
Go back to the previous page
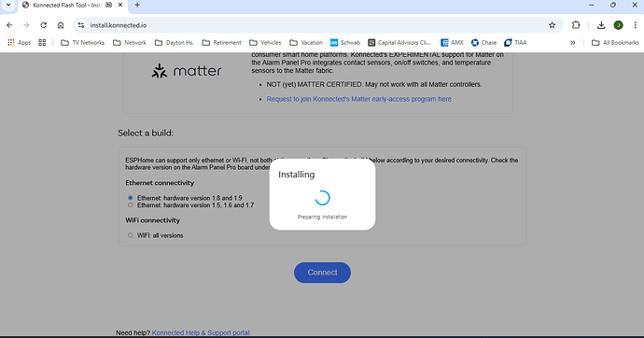9,25
